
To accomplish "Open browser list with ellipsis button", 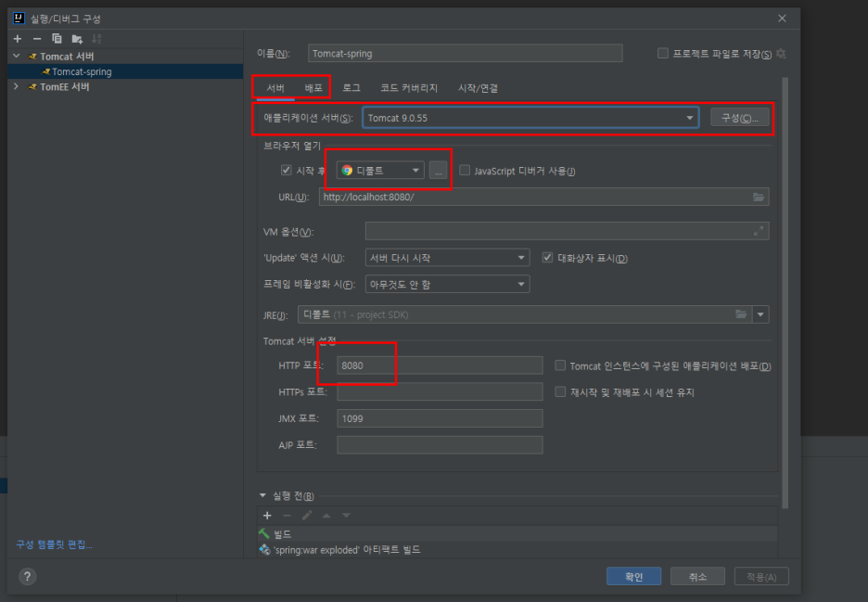I will point(438,171).
